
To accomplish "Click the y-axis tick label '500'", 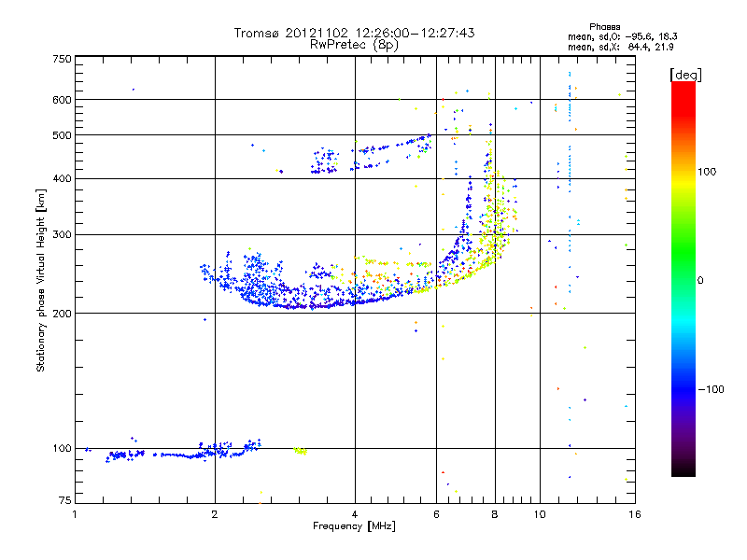I will pos(62,135).
